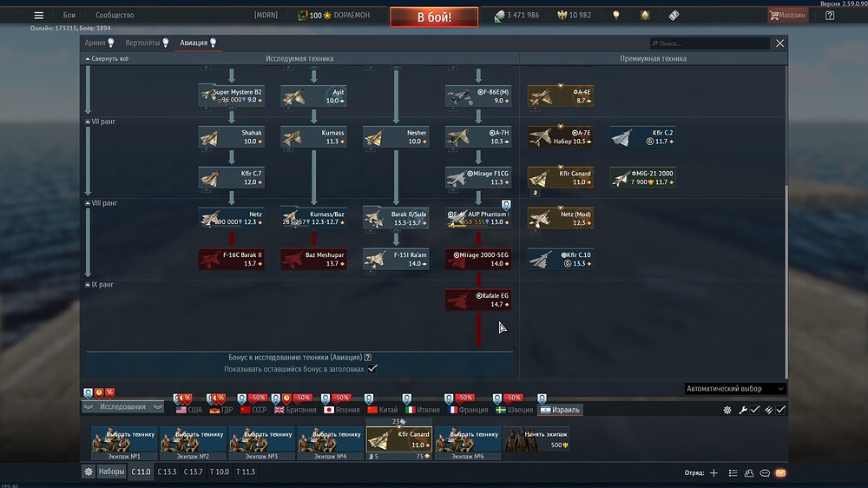Open the hamburger main menu
This screenshot has width=868, height=488.
pyautogui.click(x=39, y=16)
